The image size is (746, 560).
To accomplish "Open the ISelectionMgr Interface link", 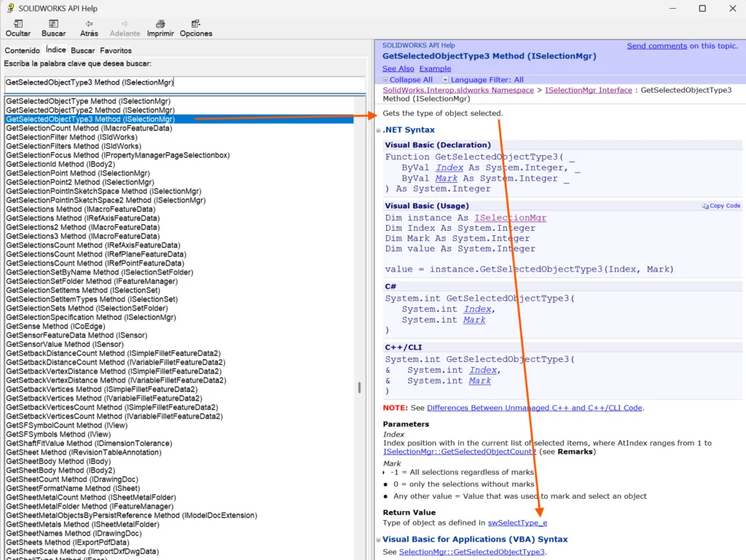I will (589, 90).
